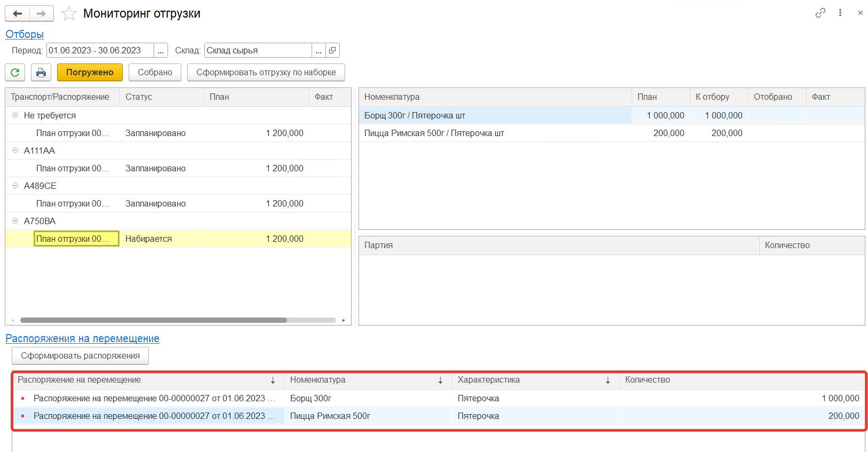
Task: Refresh the shipment monitoring list
Action: (15, 72)
